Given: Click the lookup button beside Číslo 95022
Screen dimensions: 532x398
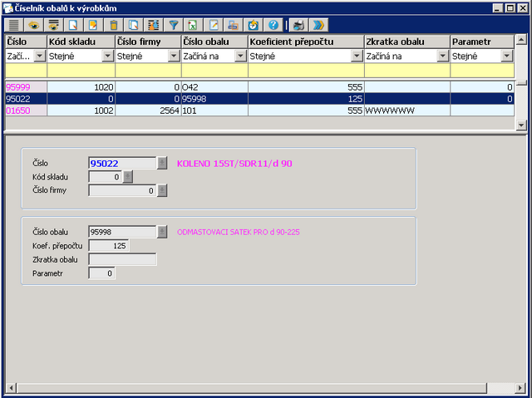Looking at the screenshot, I should pyautogui.click(x=163, y=164).
